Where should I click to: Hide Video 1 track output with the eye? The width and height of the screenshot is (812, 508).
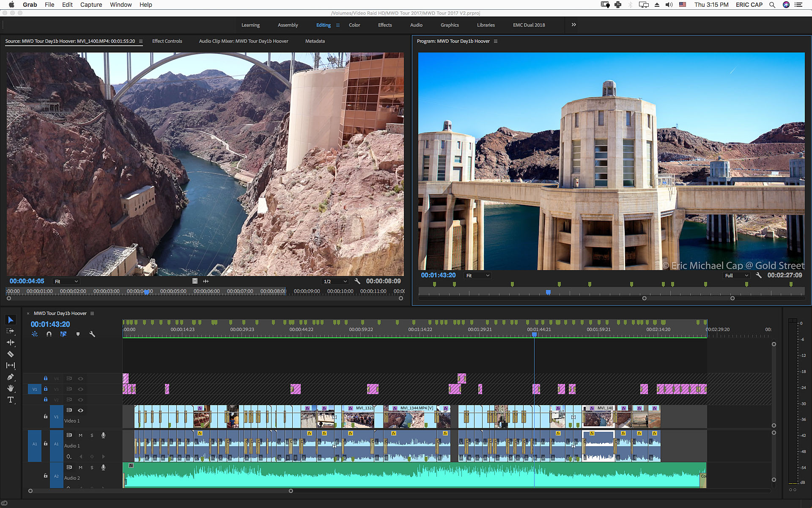coord(80,410)
